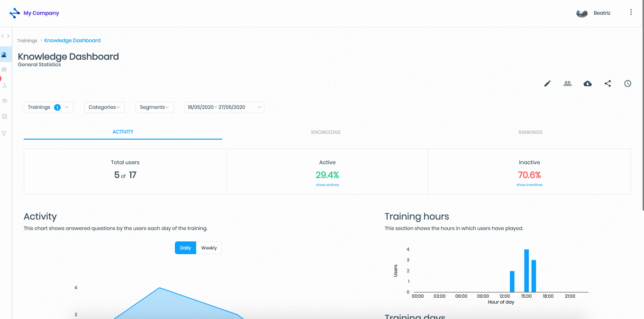644x319 pixels.
Task: Open the users group icon
Action: (567, 84)
